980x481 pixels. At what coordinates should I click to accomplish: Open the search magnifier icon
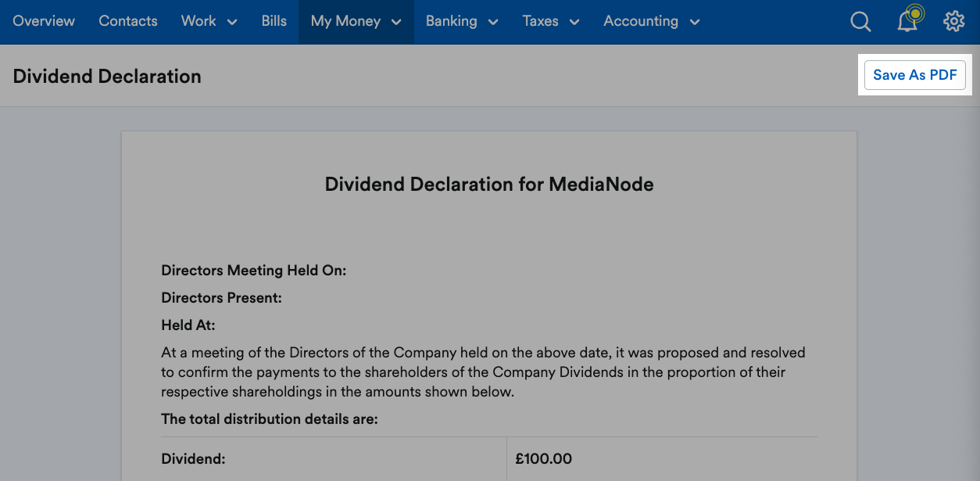pyautogui.click(x=860, y=22)
